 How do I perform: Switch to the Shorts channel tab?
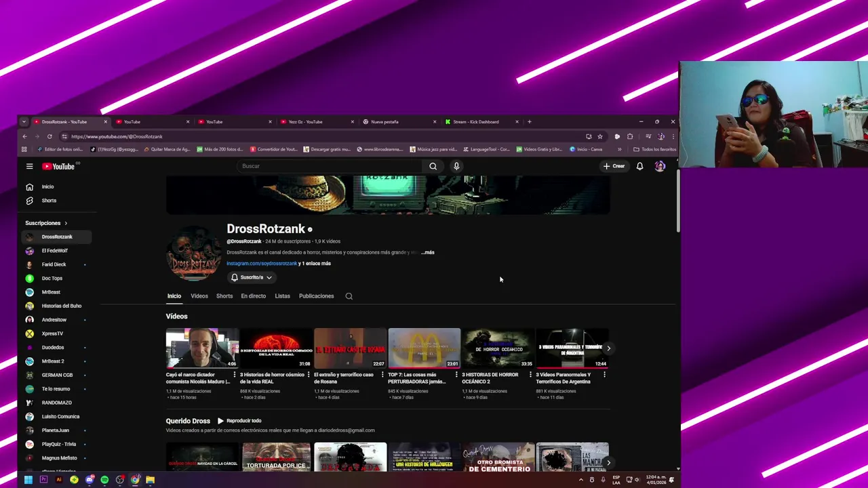tap(224, 296)
